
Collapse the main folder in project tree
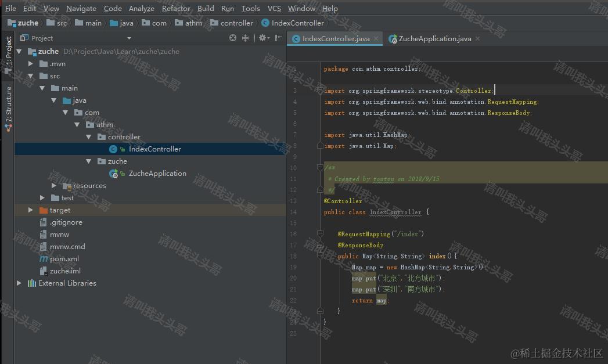click(42, 88)
